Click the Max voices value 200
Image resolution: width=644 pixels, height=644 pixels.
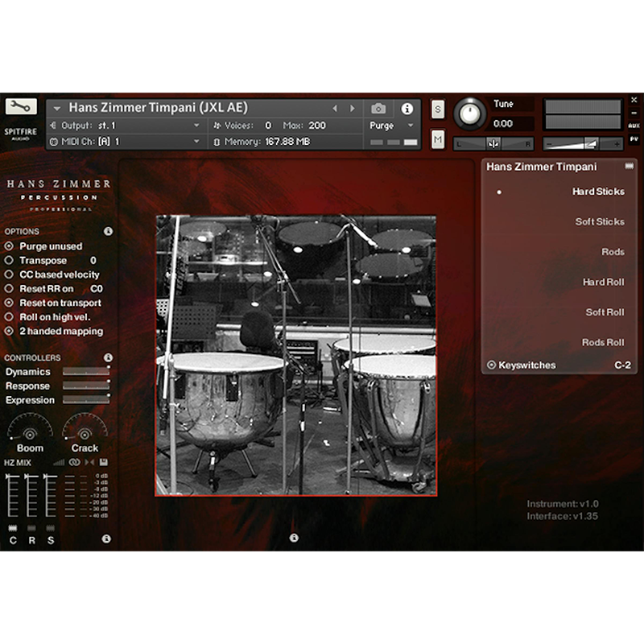pos(317,126)
